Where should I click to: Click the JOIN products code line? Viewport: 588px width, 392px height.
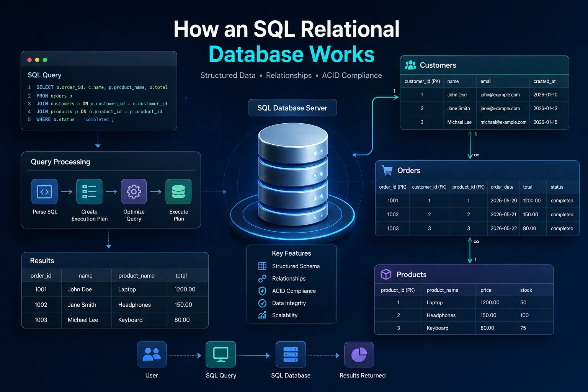pos(99,112)
